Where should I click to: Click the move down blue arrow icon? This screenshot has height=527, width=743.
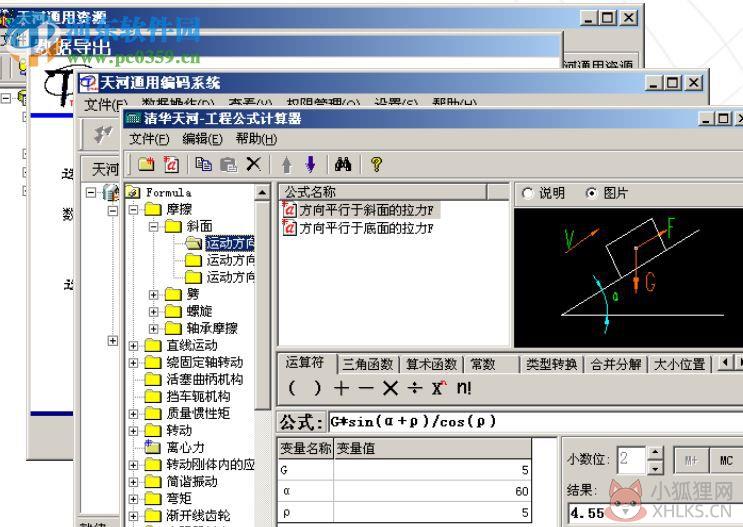click(310, 164)
